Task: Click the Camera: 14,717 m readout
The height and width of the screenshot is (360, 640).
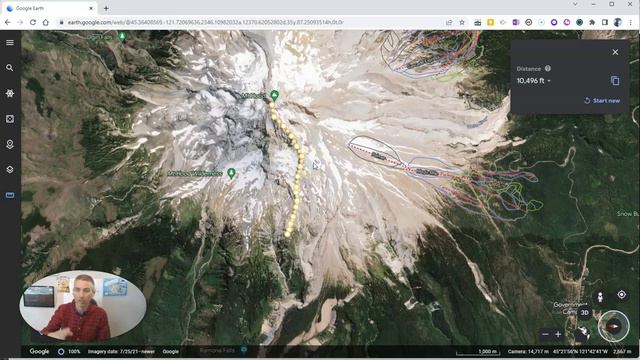Action: [528, 351]
